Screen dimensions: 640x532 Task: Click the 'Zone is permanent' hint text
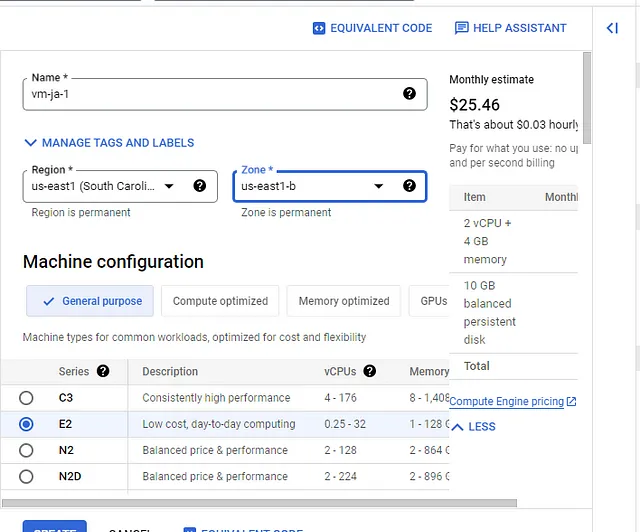coord(286,213)
